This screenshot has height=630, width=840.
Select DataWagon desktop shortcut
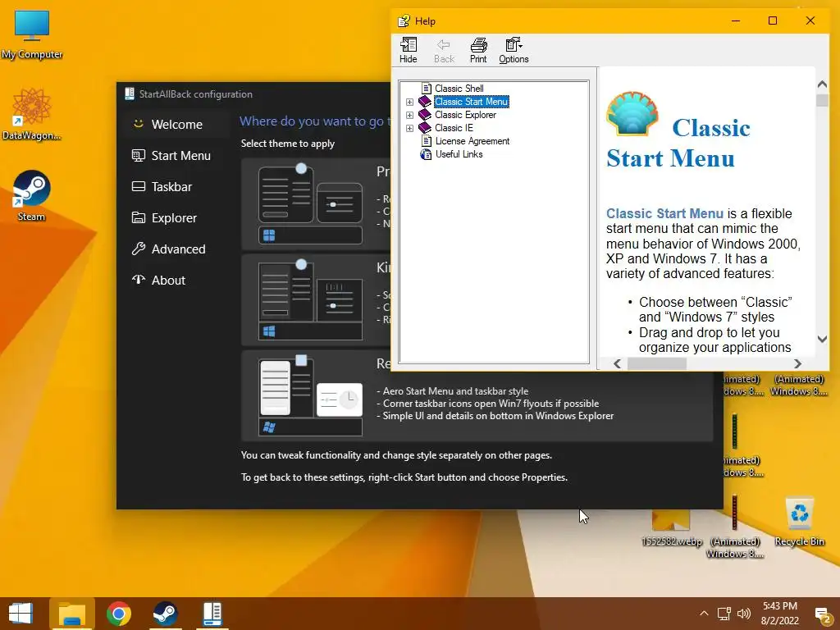tap(32, 114)
